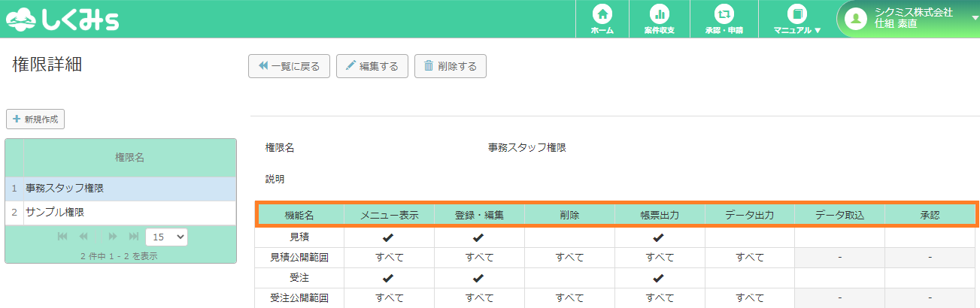Expand the account menu arrow at top right
Screen dimensions: 980x308
pyautogui.click(x=975, y=17)
